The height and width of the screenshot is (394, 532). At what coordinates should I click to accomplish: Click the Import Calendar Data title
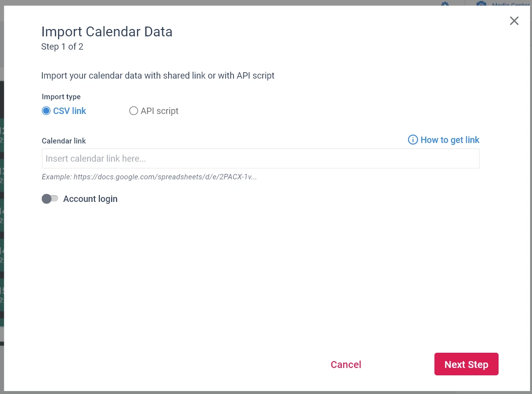(x=107, y=31)
